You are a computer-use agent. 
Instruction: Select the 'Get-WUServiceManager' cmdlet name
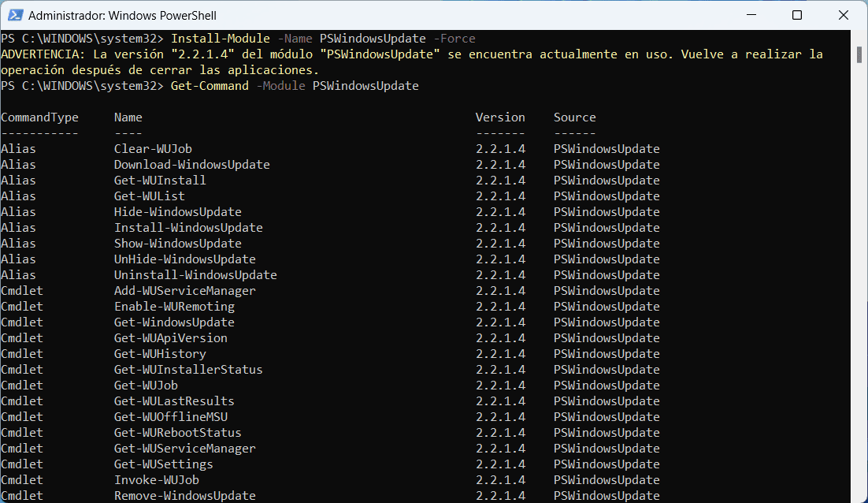tap(185, 448)
